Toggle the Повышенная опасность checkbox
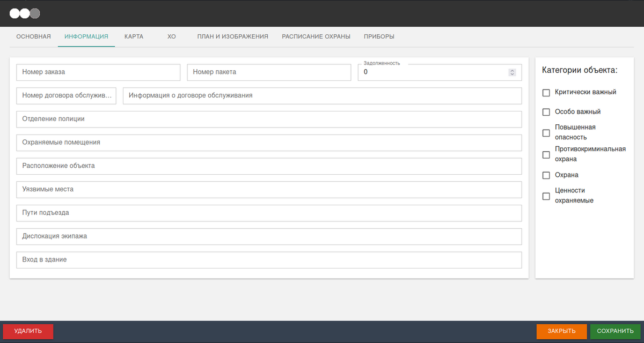644x343 pixels. 546,133
